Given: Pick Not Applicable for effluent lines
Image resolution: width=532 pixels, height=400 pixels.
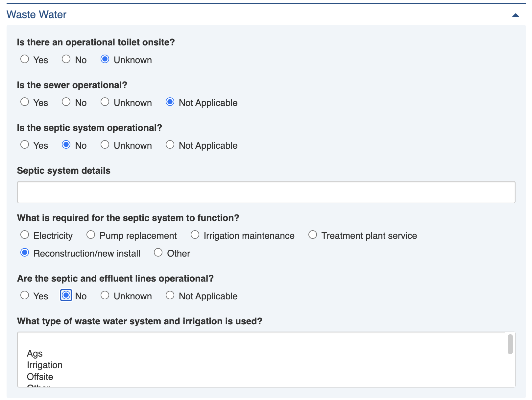Looking at the screenshot, I should click(x=170, y=295).
